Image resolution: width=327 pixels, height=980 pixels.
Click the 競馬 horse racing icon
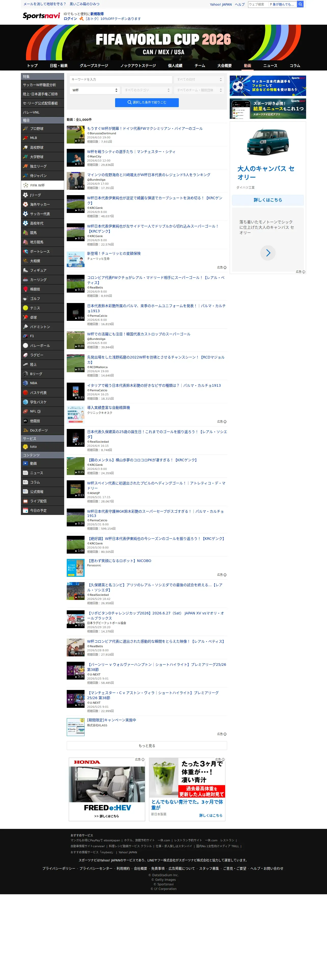coord(25,233)
